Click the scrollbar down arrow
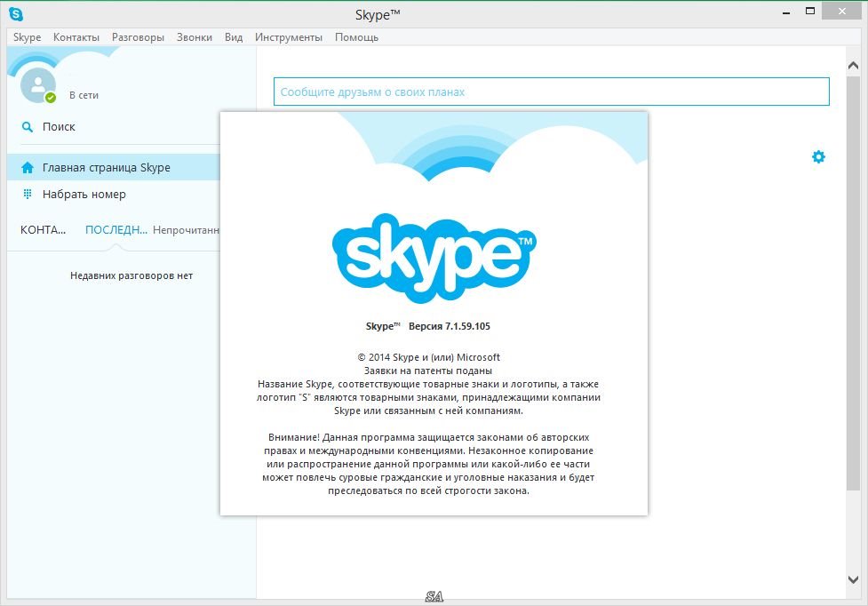The height and width of the screenshot is (606, 868). tap(853, 579)
